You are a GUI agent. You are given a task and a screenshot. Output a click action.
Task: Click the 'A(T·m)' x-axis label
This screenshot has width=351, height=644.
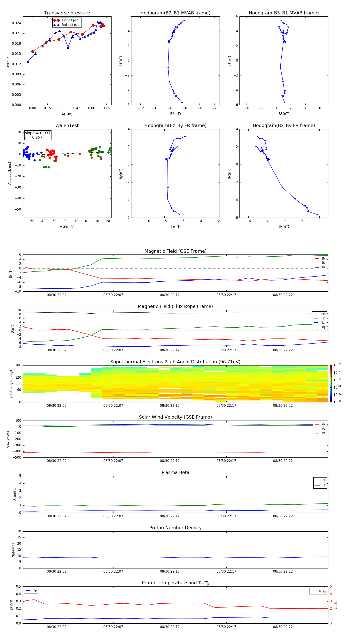pos(67,114)
